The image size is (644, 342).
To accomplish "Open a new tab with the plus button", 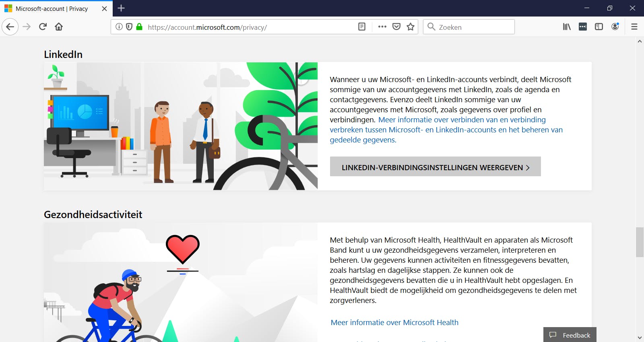I will 121,8.
